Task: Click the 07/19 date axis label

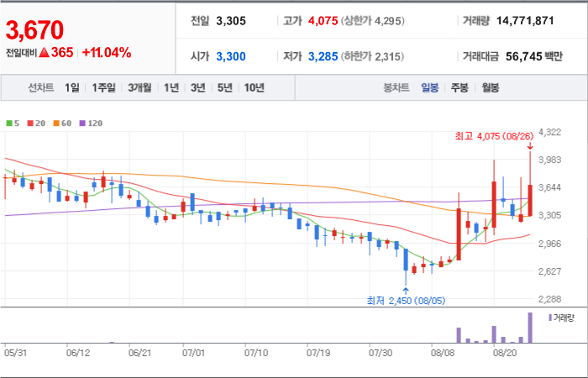Action: click(318, 353)
